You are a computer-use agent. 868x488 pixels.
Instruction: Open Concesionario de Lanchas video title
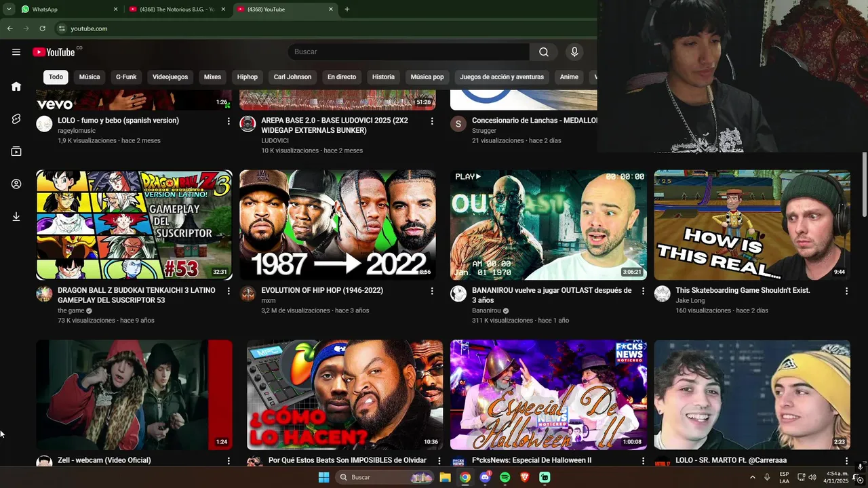534,121
